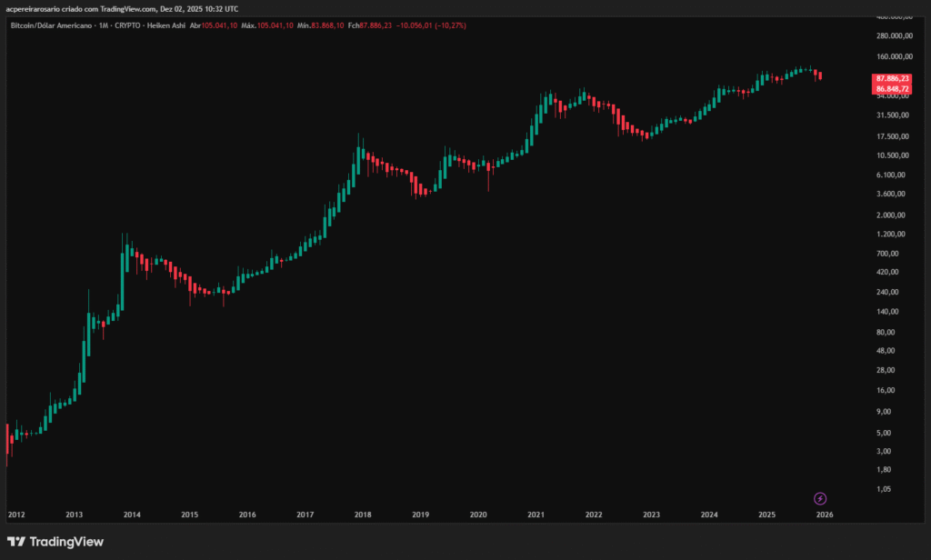Image resolution: width=931 pixels, height=560 pixels.
Task: Click the Bitcoin/Dólar Americano symbol title
Action: click(x=50, y=25)
